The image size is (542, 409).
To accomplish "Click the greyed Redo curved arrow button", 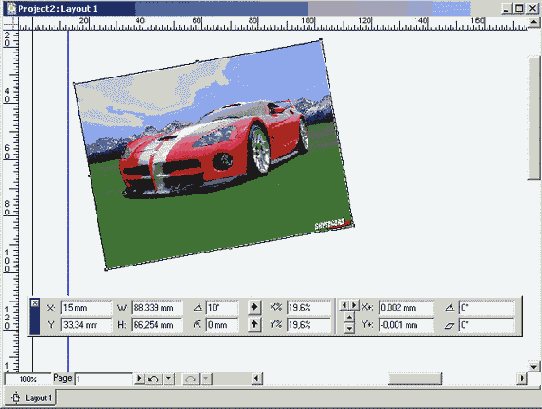I will tap(191, 379).
